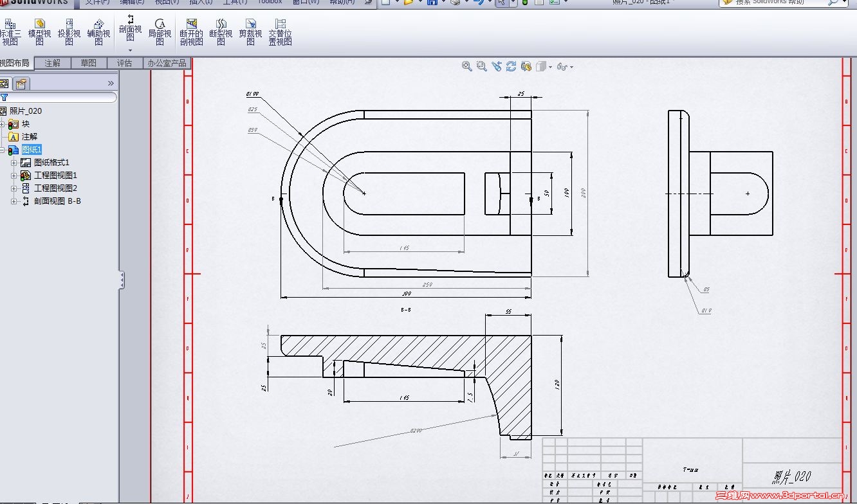Image resolution: width=857 pixels, height=504 pixels.
Task: Click the 250 dimension in top view
Action: point(427,285)
